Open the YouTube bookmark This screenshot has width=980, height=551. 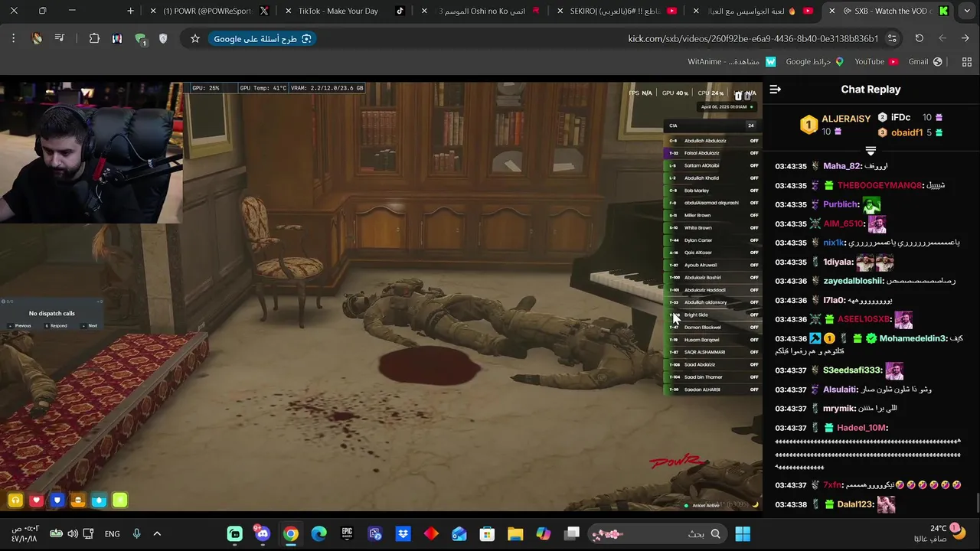click(875, 61)
